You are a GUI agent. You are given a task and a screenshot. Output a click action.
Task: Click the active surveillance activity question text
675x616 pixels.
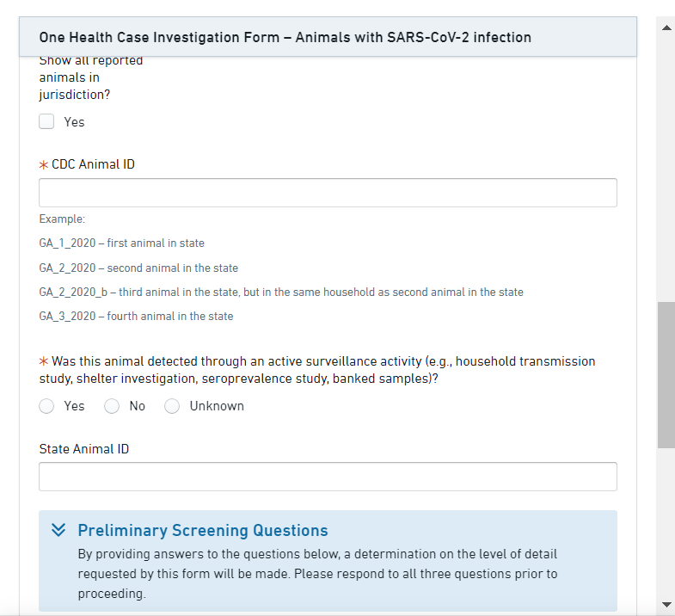(x=318, y=370)
